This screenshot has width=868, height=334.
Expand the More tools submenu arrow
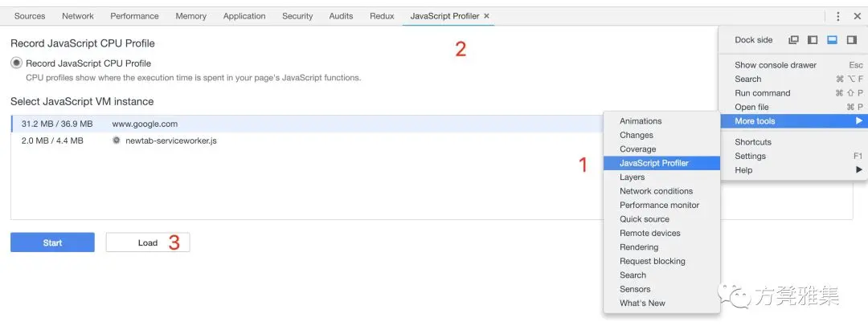858,121
